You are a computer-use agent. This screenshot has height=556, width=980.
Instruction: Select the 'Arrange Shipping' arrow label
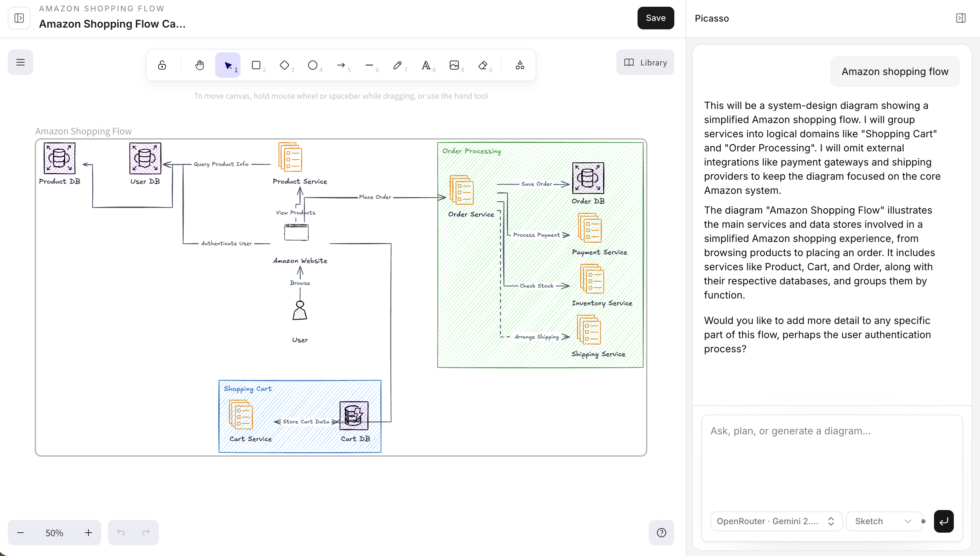537,337
